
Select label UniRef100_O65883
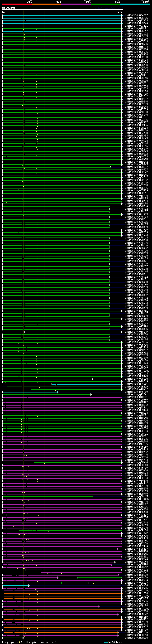pyautogui.click(x=136, y=37)
